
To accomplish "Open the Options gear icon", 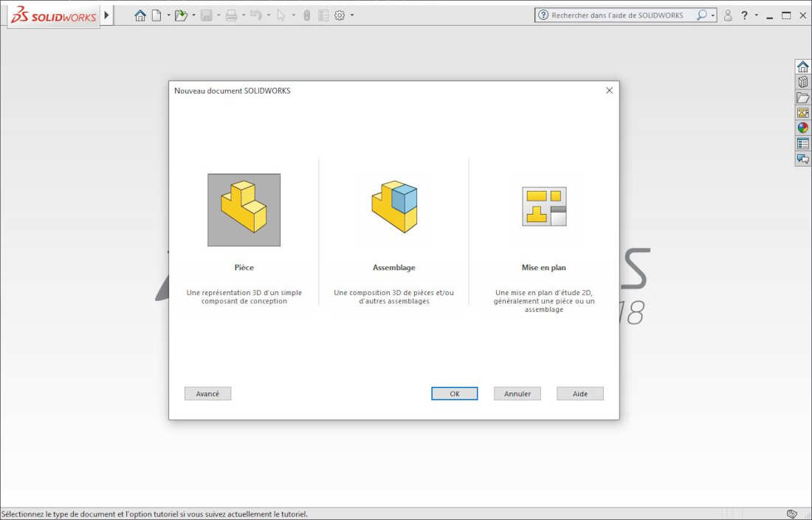I will pyautogui.click(x=340, y=15).
